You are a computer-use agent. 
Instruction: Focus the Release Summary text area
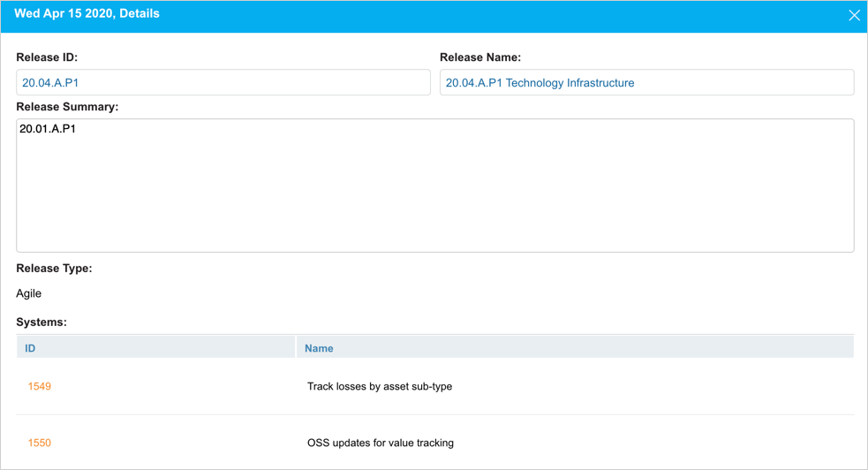pos(434,186)
